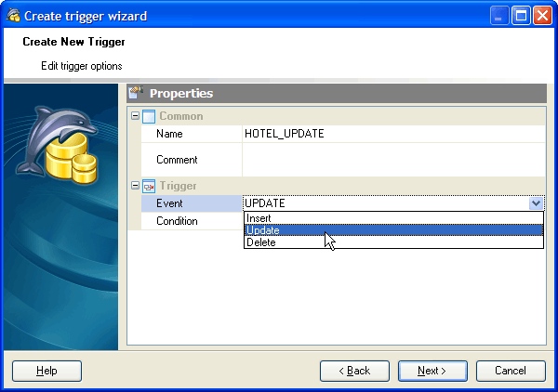The image size is (558, 392).
Task: Minimize the Create trigger wizard window
Action: [x=500, y=15]
